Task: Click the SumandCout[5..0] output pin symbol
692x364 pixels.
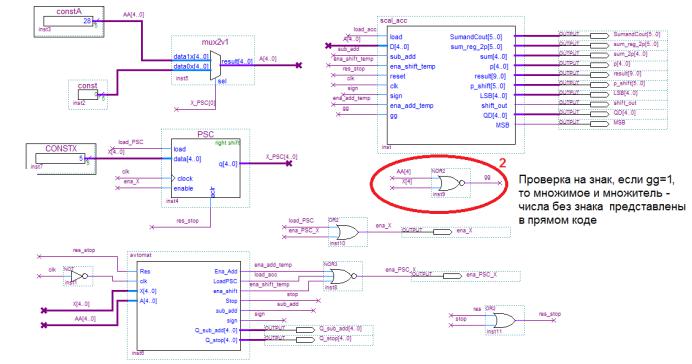Action: 599,35
